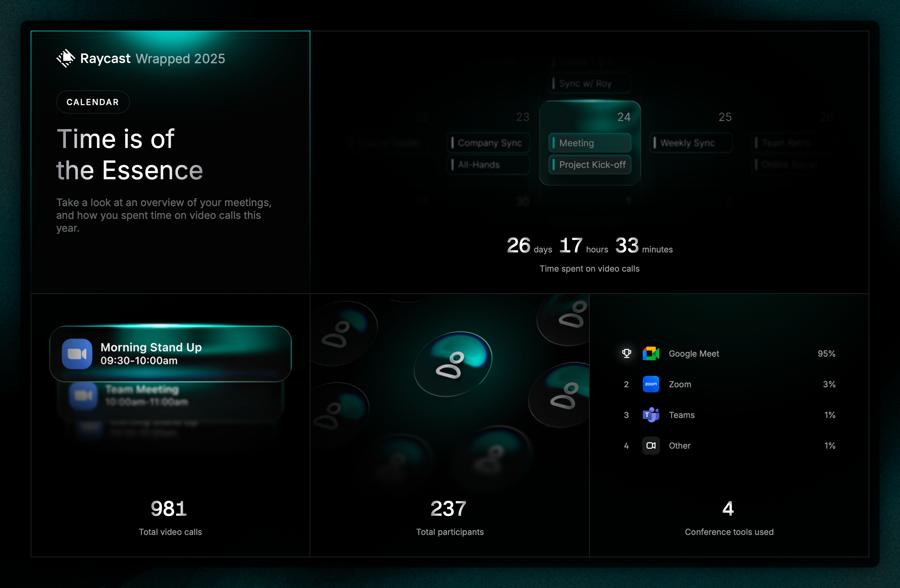Viewport: 900px width, 588px height.
Task: Click the Zoom camera icon on Morning Stand Up
Action: click(x=77, y=353)
